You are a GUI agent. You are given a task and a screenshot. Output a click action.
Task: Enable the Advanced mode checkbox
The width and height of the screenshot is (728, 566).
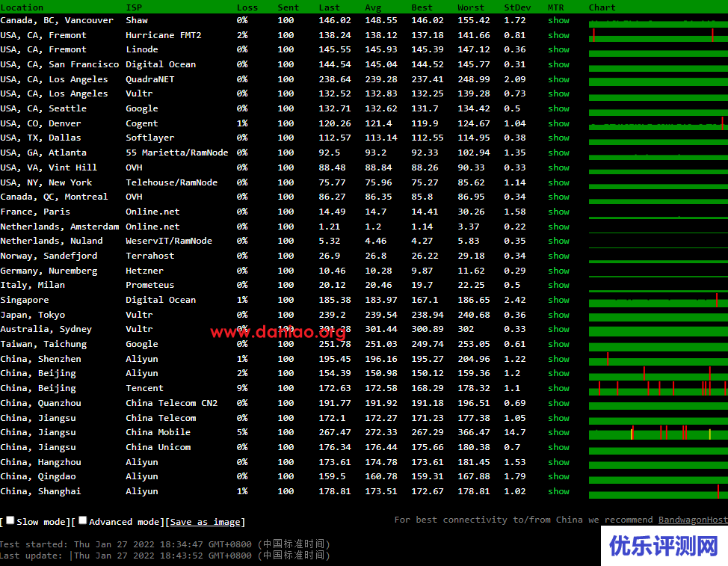[x=83, y=520]
